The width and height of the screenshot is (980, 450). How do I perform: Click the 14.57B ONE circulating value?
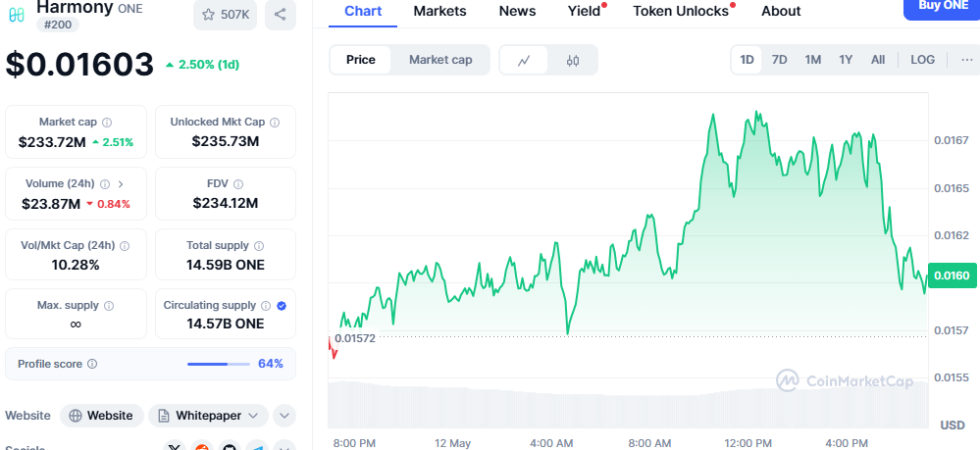(226, 324)
